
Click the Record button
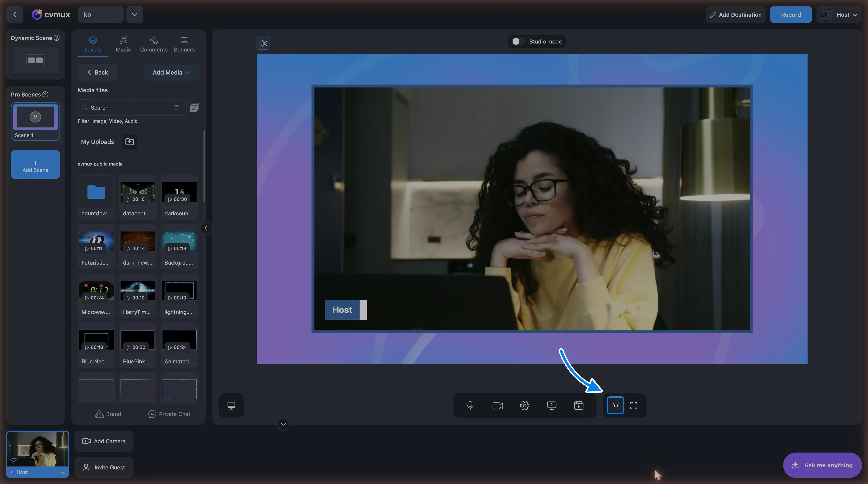(x=791, y=15)
